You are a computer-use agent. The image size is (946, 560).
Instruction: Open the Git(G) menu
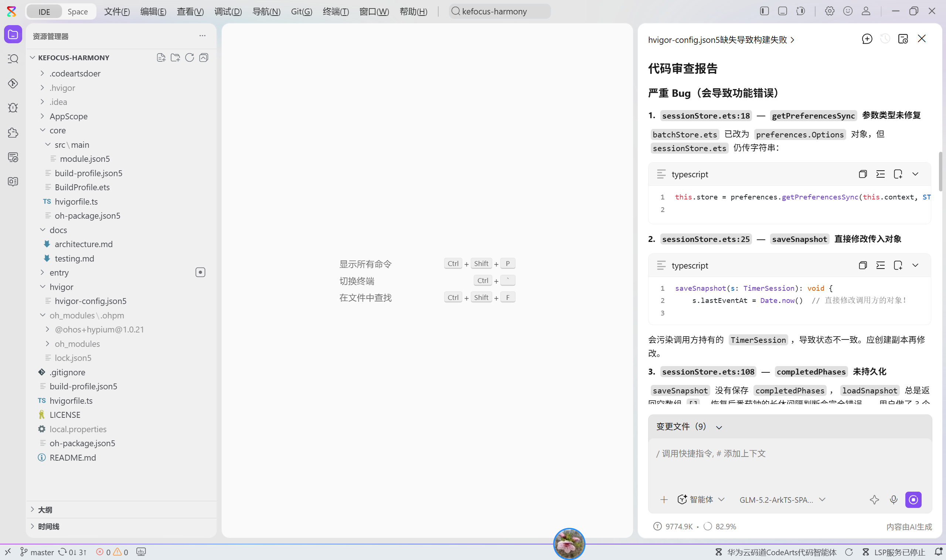(x=301, y=11)
